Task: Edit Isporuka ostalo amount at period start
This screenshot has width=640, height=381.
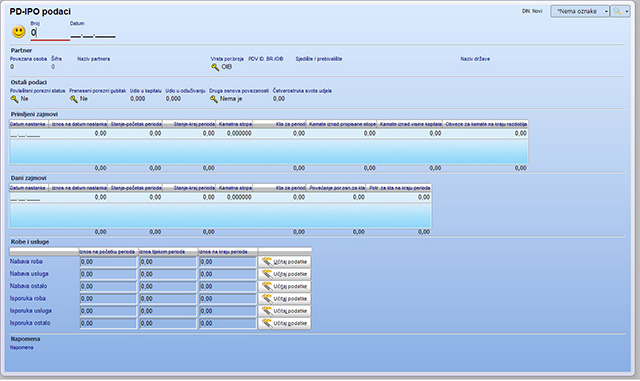Action: point(108,323)
